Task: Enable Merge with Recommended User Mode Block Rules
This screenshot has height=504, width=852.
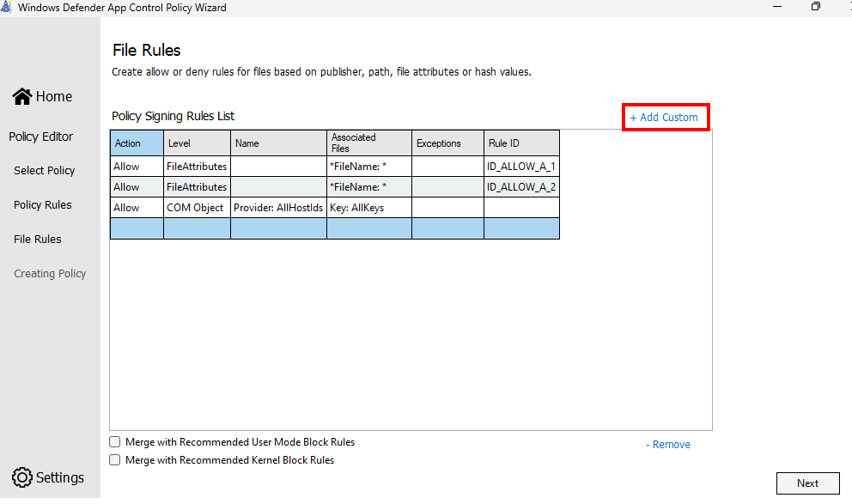Action: [x=115, y=442]
